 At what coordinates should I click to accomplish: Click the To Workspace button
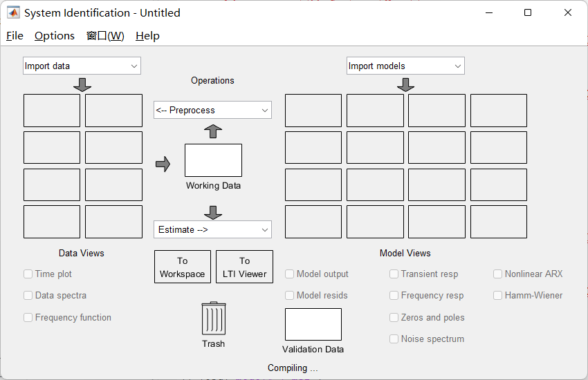(183, 267)
